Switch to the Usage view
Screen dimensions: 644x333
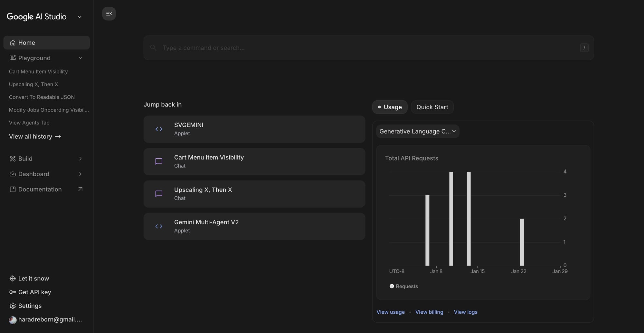click(390, 107)
